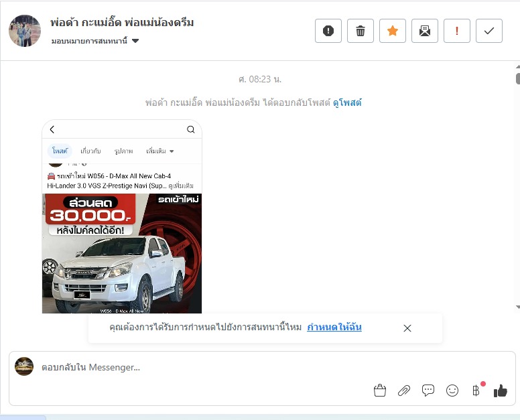Send a thumbs-up like
520x420 pixels.
pyautogui.click(x=500, y=391)
